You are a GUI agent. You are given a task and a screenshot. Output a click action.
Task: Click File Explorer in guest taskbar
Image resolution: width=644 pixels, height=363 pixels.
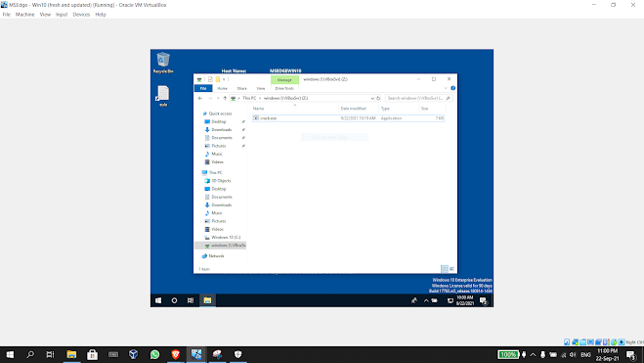[207, 300]
